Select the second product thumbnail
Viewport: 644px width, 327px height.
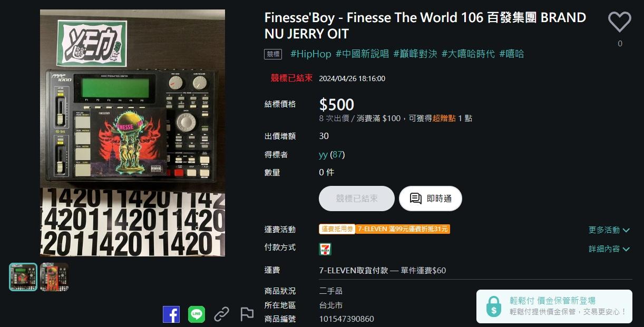[54, 277]
